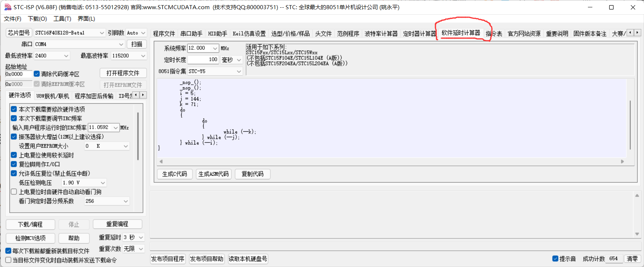The image size is (644, 267).
Task: Toggle 提示音 checkbox
Action: (x=555, y=259)
